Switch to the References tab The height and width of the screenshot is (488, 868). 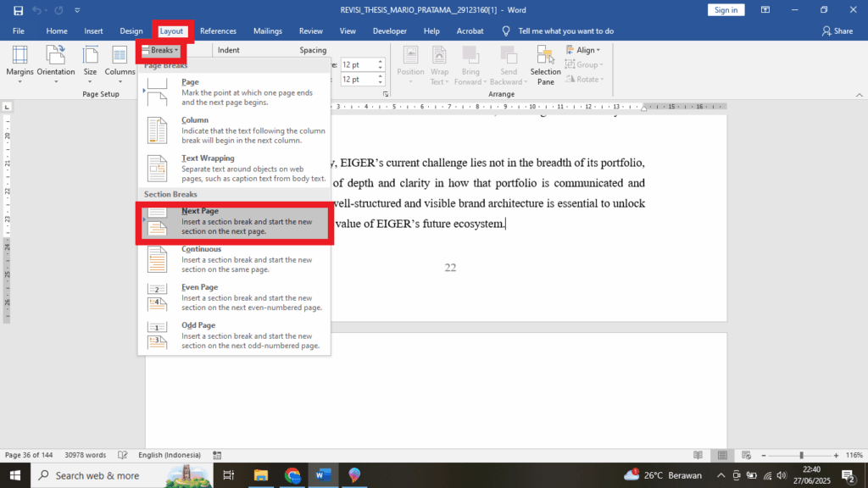[218, 31]
